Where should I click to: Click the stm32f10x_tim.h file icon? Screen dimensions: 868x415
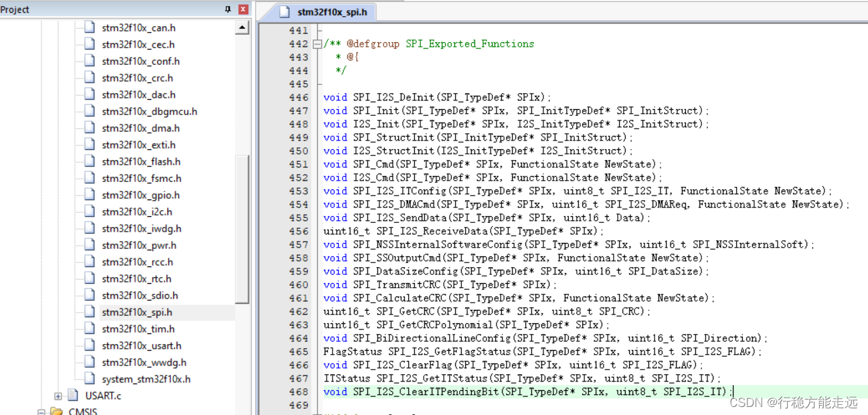pyautogui.click(x=90, y=329)
